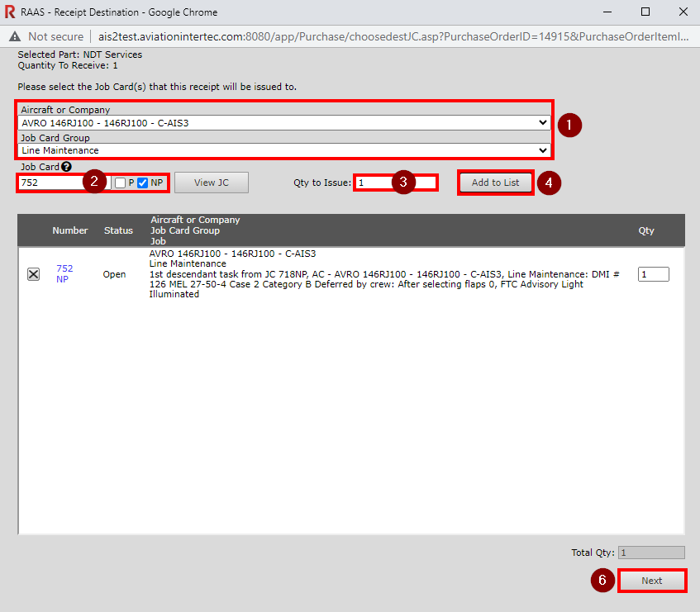700x612 pixels.
Task: Maximize the Receipt Destination window
Action: [x=645, y=12]
